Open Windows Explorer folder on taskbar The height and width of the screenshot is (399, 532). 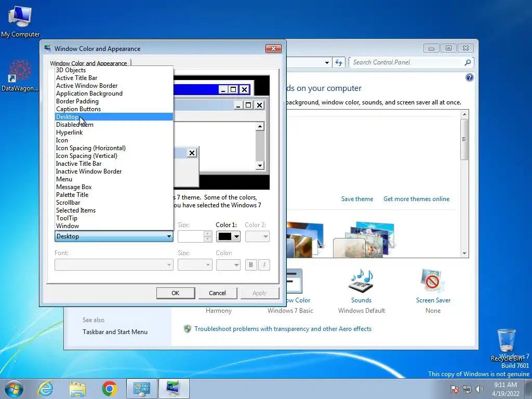tap(77, 389)
